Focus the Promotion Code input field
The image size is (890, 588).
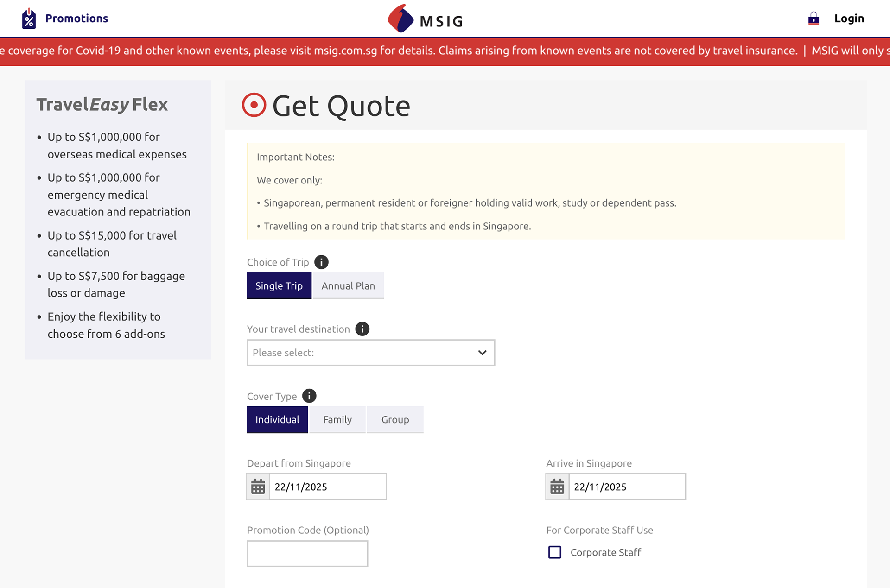point(307,554)
